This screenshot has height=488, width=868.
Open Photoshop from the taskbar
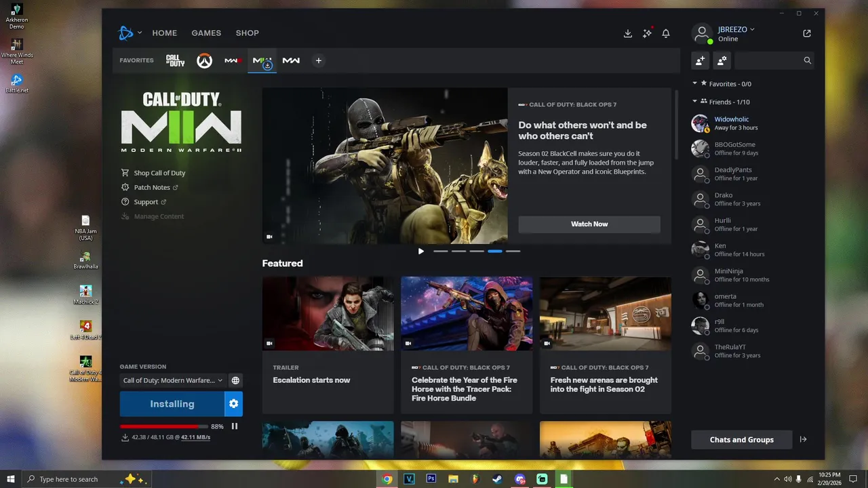(x=431, y=479)
